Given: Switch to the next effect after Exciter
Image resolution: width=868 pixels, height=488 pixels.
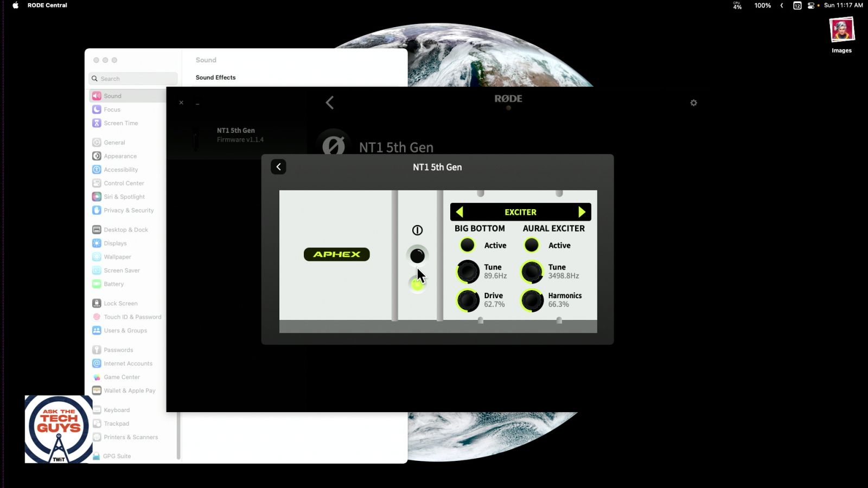Looking at the screenshot, I should [582, 212].
